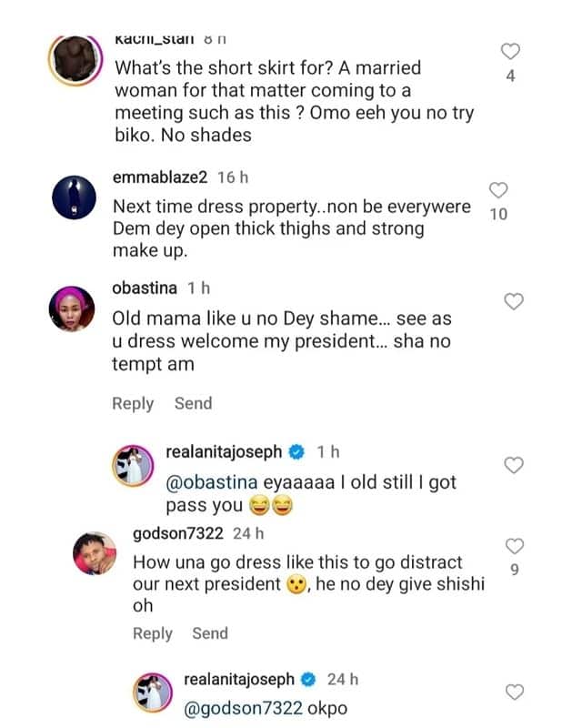Reply to obastina's comment
Image resolution: width=582 pixels, height=728 pixels.
[133, 403]
